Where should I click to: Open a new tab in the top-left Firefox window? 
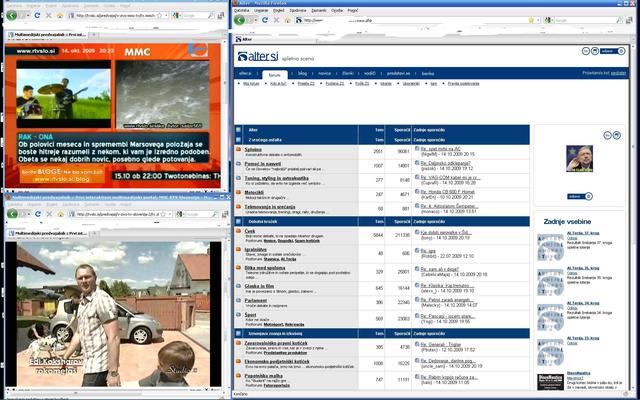93,35
